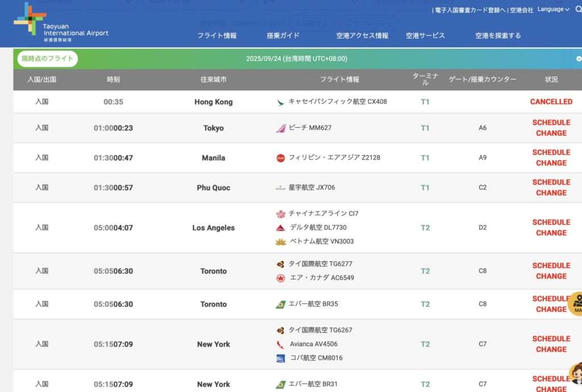The image size is (582, 392).
Task: Click the ターミナル column header
Action: click(x=425, y=79)
